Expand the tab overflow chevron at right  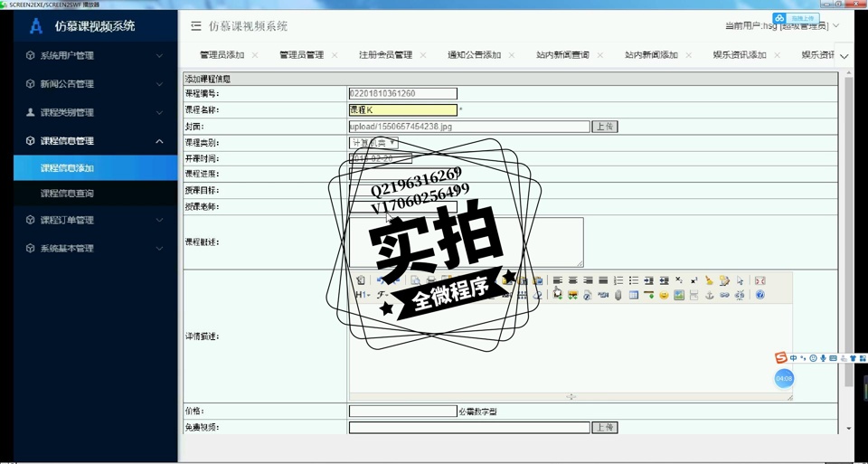pos(844,56)
